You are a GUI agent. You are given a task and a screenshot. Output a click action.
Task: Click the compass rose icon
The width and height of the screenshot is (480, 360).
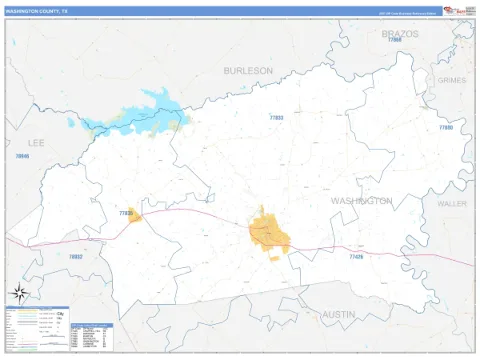coord(19,293)
